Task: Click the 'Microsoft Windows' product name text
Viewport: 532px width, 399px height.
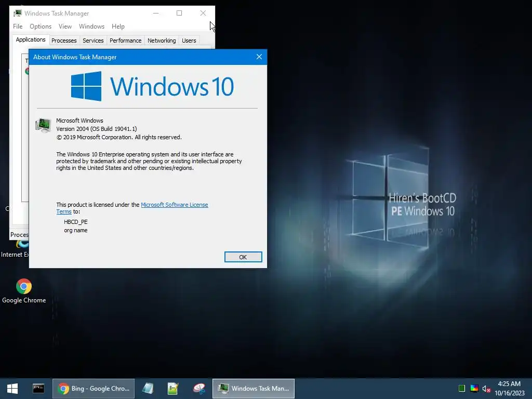Action: pos(79,121)
